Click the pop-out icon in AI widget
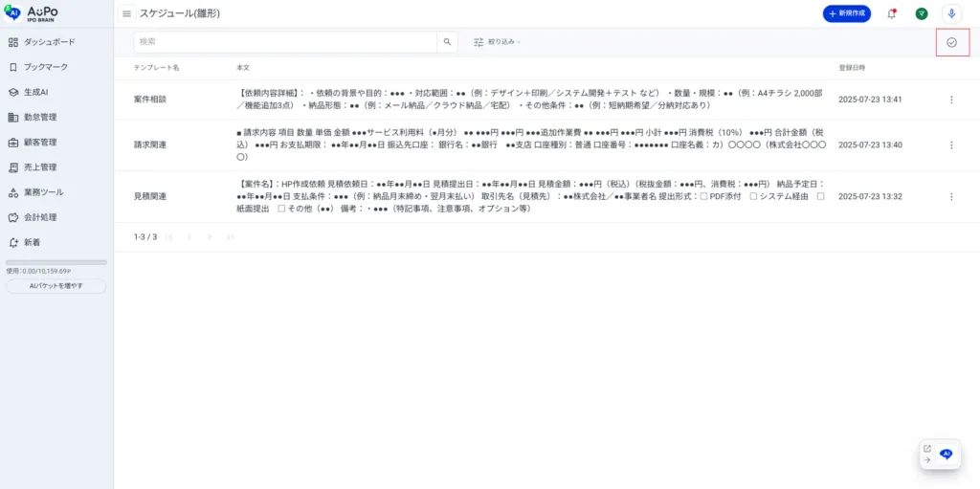This screenshot has width=980, height=489. click(x=927, y=449)
